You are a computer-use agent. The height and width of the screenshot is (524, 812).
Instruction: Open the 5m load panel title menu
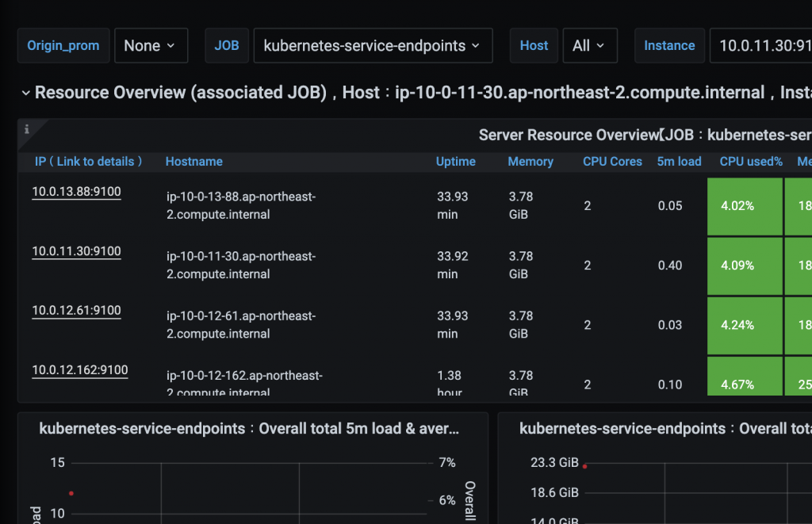[x=249, y=429]
